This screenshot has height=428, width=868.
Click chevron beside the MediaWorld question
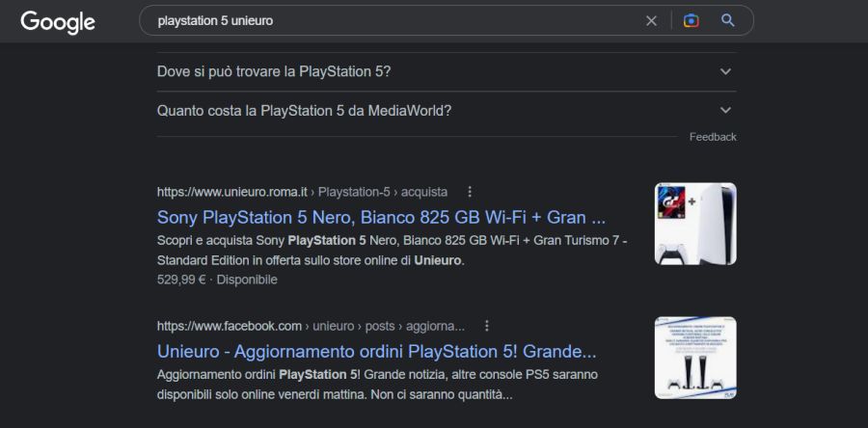click(726, 110)
